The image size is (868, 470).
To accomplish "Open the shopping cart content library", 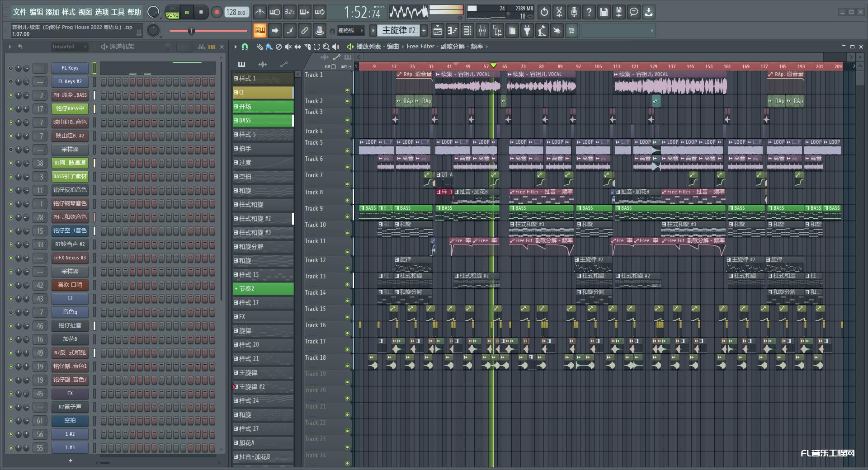I will (571, 31).
